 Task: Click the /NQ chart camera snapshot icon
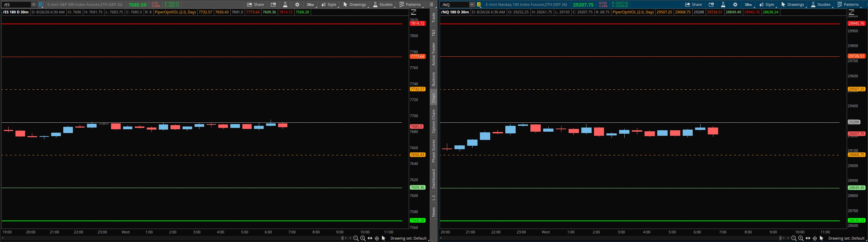click(711, 4)
